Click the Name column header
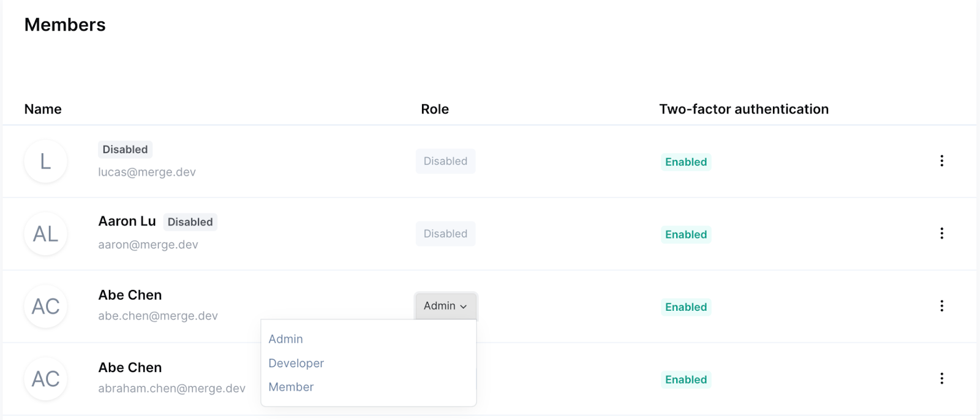This screenshot has height=420, width=980. point(43,109)
